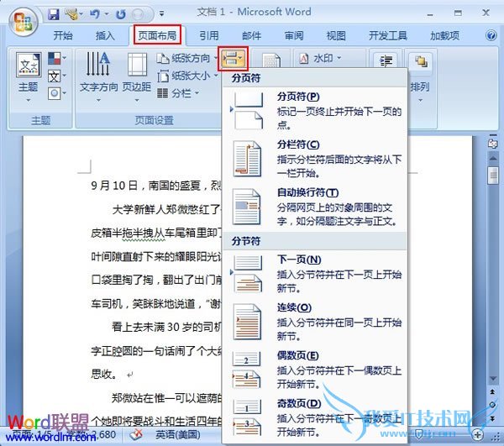Click the proofing errors status icon
Image resolution: width=504 pixels, height=446 pixels.
click(x=136, y=435)
